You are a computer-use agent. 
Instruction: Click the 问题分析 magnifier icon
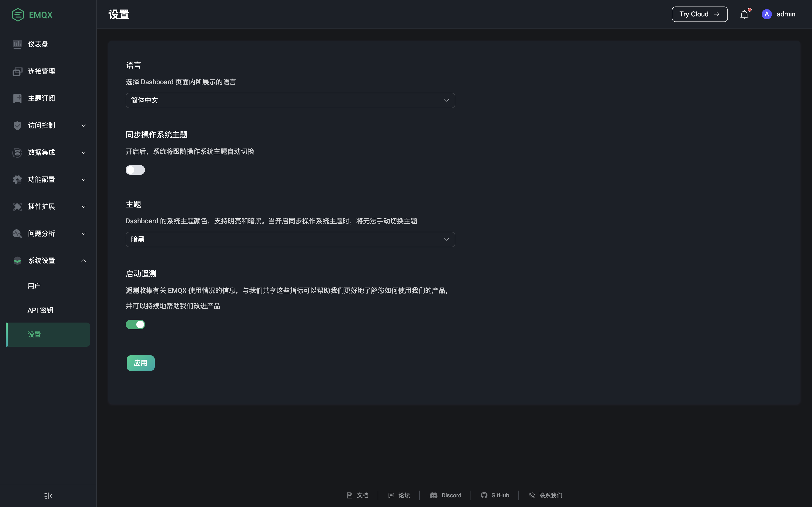pos(17,234)
